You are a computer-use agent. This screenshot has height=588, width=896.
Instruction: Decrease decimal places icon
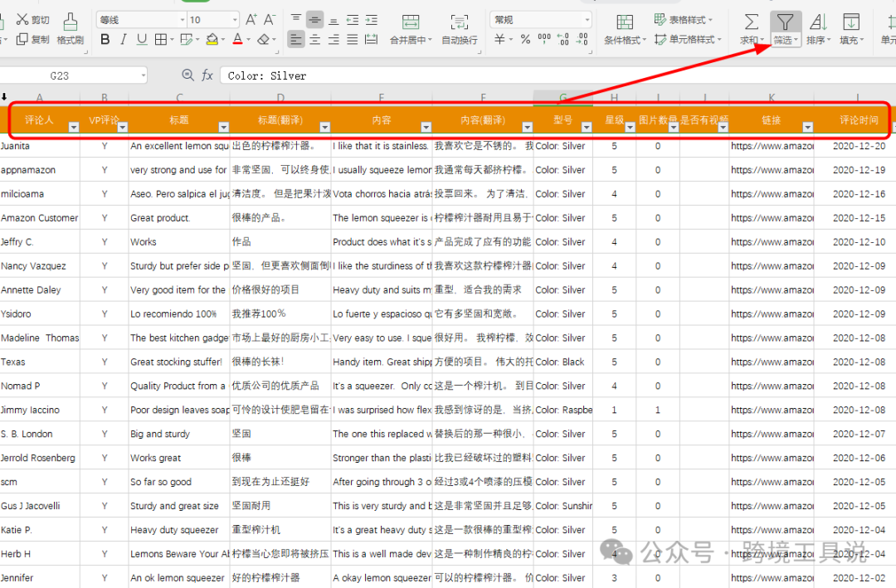point(582,39)
